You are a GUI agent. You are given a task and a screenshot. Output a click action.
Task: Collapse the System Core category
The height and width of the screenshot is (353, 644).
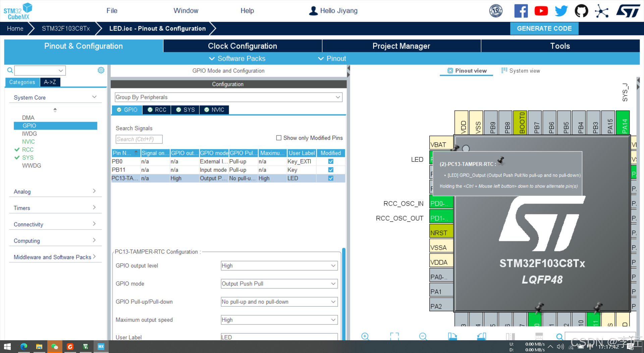point(55,97)
